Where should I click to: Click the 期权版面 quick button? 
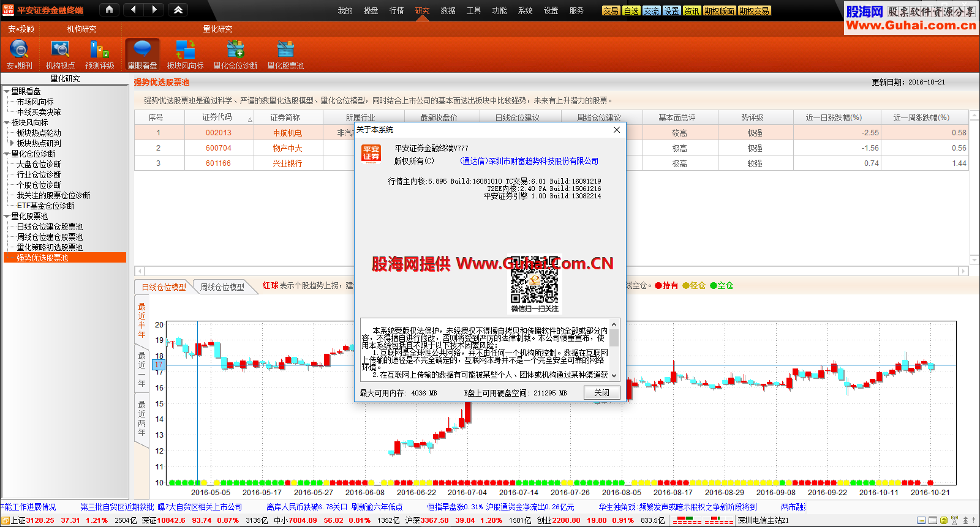coord(719,11)
